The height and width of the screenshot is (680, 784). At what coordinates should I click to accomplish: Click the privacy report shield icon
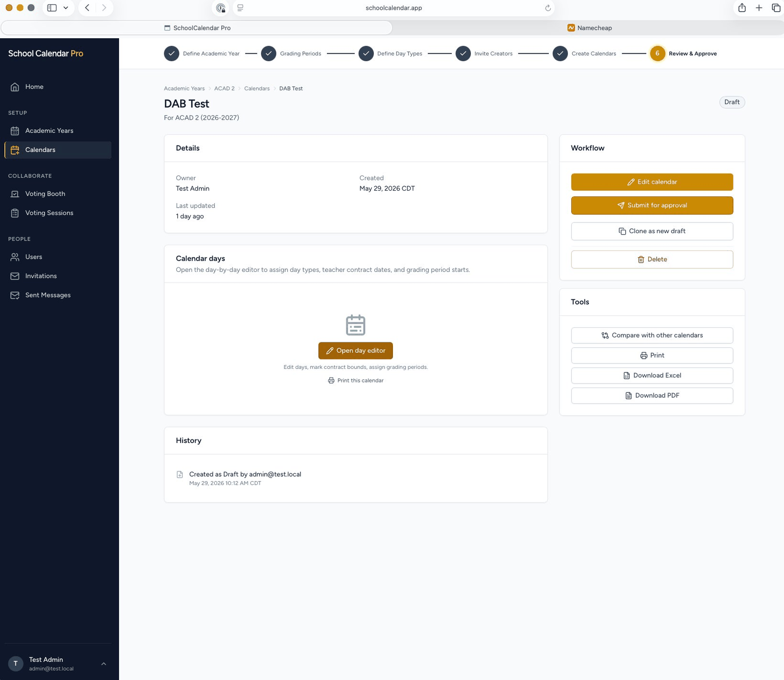tap(221, 8)
